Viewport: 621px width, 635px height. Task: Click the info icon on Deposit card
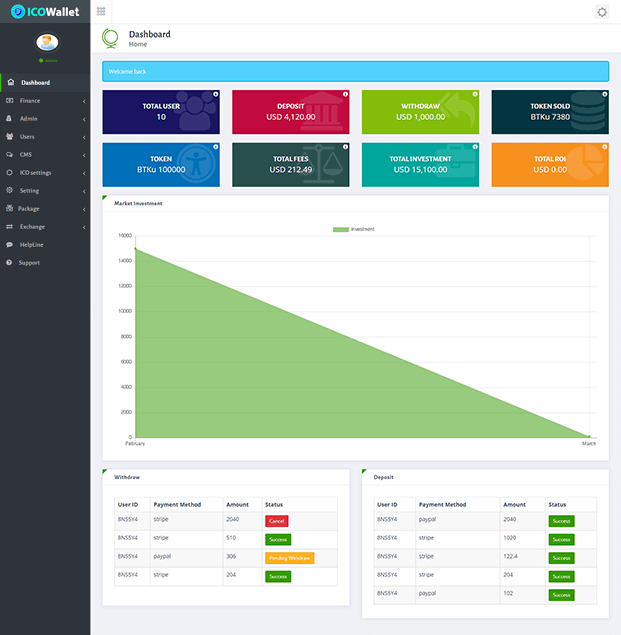click(344, 94)
